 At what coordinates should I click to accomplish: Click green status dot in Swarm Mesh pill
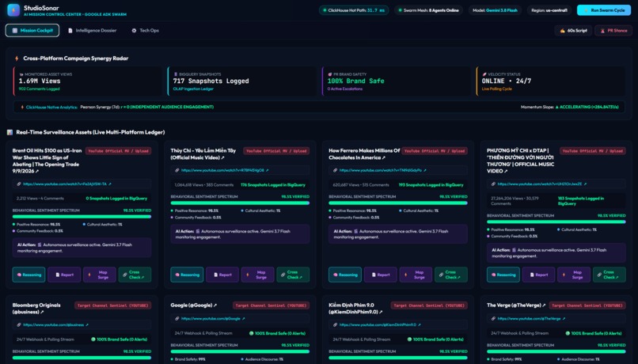(400, 10)
